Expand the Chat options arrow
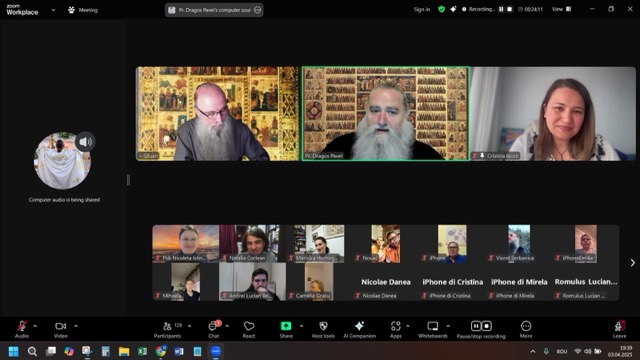This screenshot has width=640, height=360. pyautogui.click(x=227, y=326)
